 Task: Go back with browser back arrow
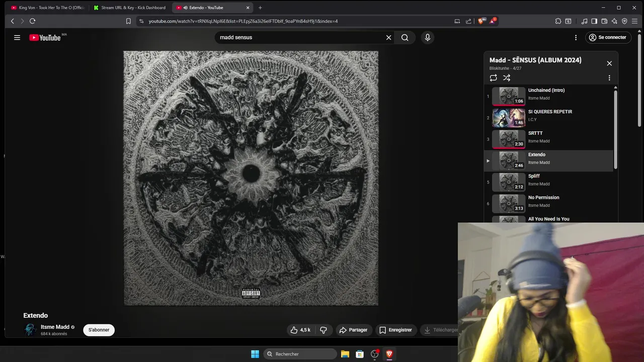(x=13, y=21)
